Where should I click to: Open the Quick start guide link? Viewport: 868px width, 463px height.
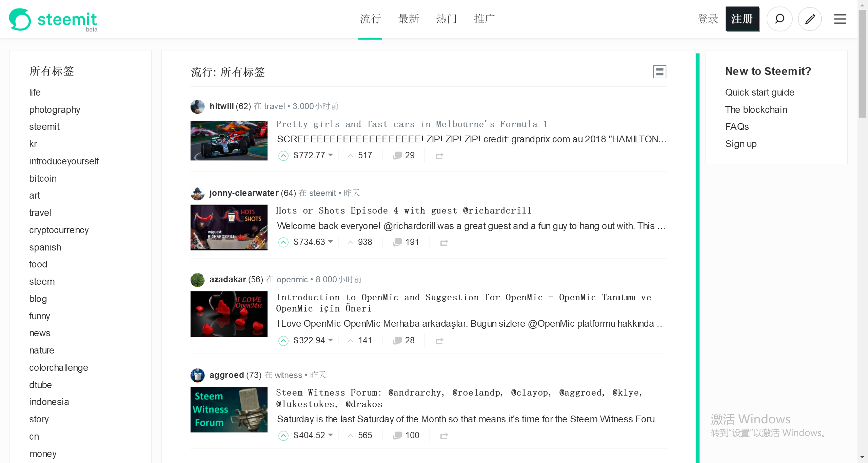coord(759,93)
